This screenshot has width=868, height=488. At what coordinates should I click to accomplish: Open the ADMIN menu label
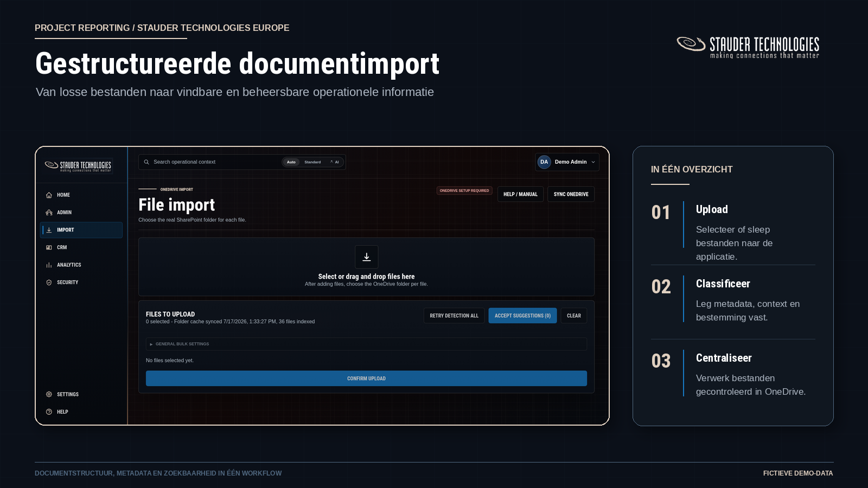click(64, 213)
